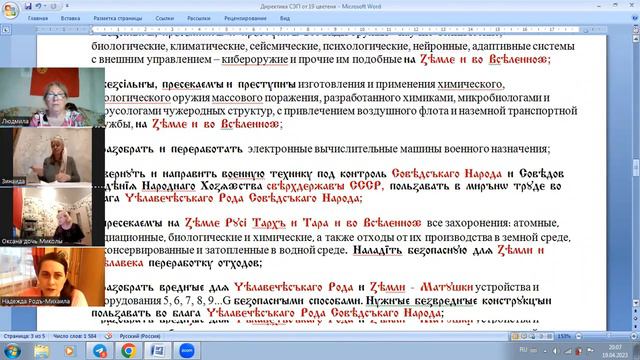The image size is (640, 360).
Task: Click the Save icon in Quick Access Toolbar
Action: (28, 6)
